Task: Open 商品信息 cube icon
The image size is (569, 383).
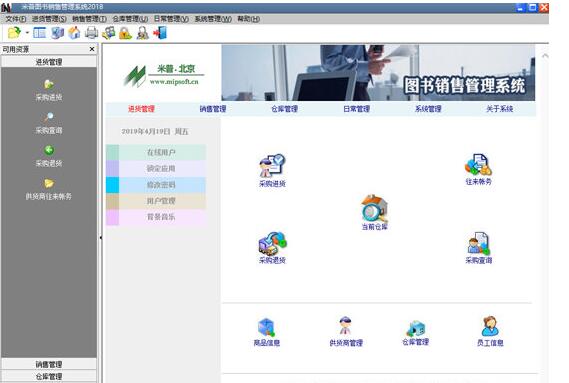Action: point(267,332)
